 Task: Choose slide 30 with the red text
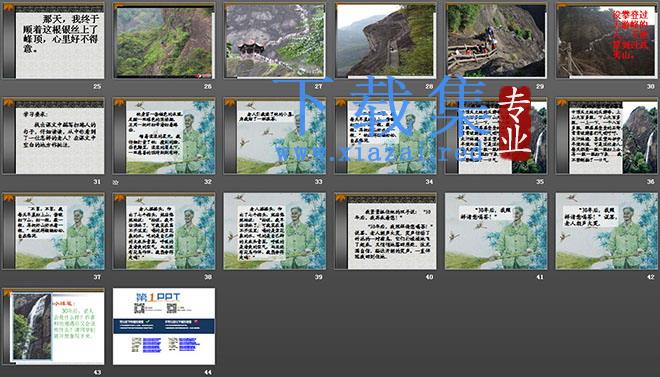pyautogui.click(x=607, y=41)
